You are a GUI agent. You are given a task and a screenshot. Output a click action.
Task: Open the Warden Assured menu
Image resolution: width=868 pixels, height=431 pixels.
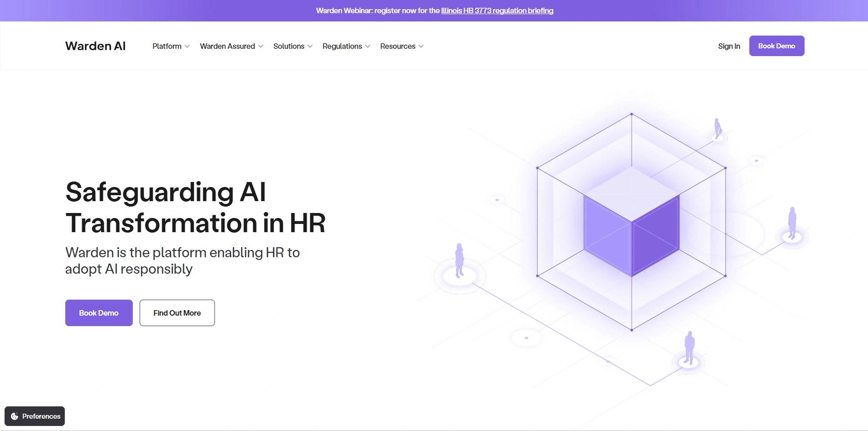click(231, 46)
